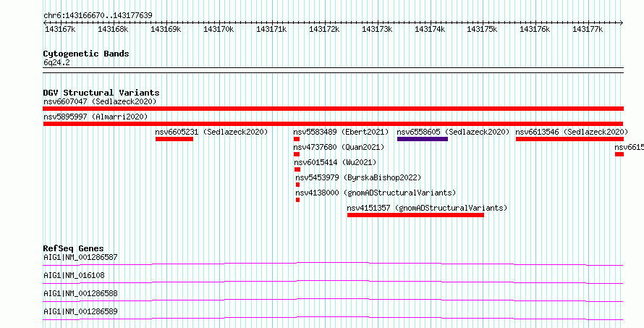
Task: Click the nsv6607047 (Sedlazeck2020) variant bar
Action: (x=334, y=109)
